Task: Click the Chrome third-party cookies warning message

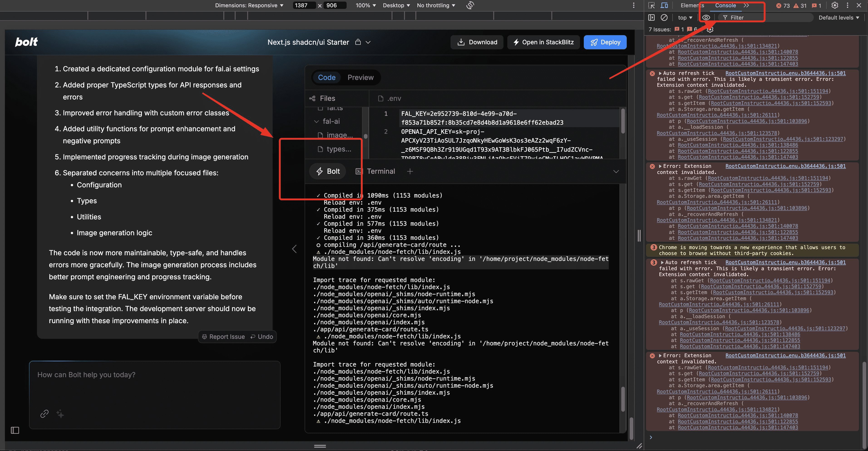Action: [752, 250]
